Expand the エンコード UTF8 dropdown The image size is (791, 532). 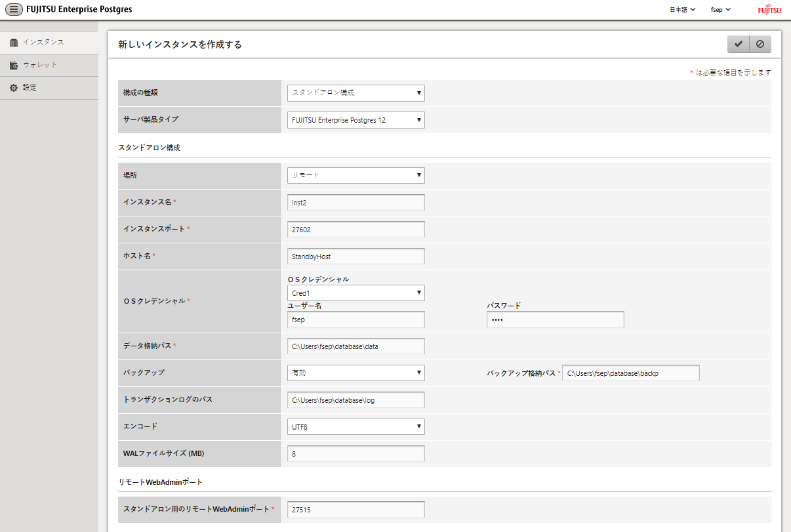356,426
